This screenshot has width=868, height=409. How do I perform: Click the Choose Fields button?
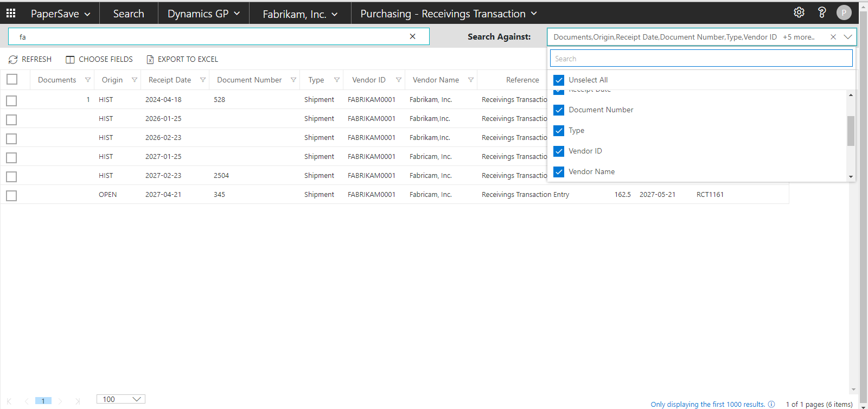[99, 59]
